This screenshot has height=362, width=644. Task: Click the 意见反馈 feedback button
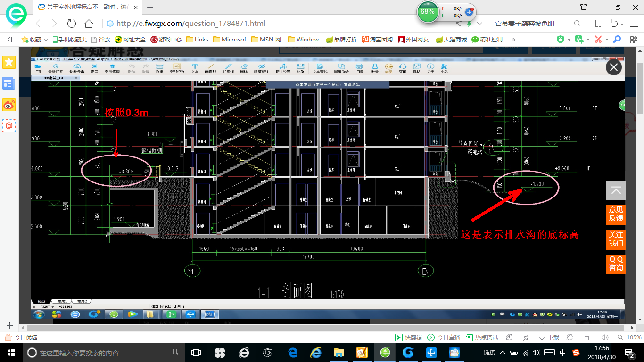coord(616,214)
